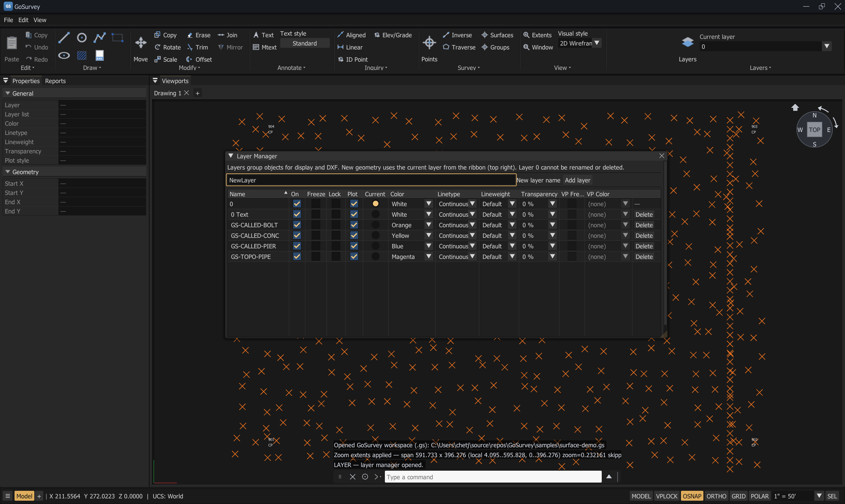Open the File menu

click(x=8, y=20)
